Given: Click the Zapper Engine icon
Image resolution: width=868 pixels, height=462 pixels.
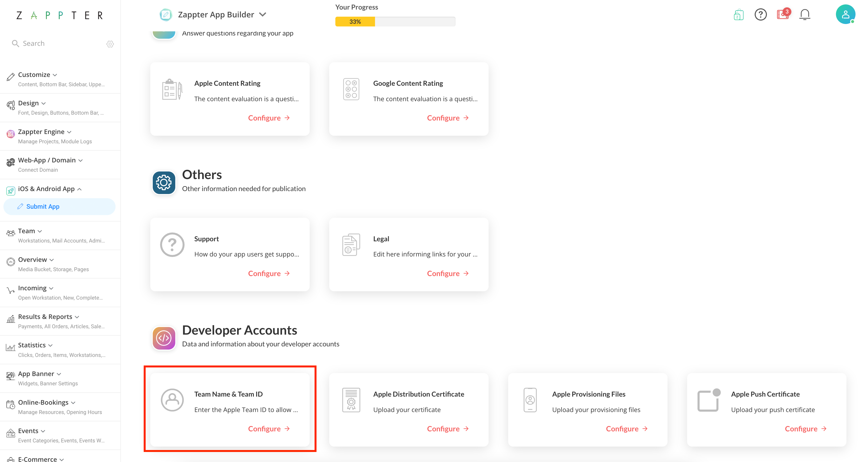Looking at the screenshot, I should 11,134.
